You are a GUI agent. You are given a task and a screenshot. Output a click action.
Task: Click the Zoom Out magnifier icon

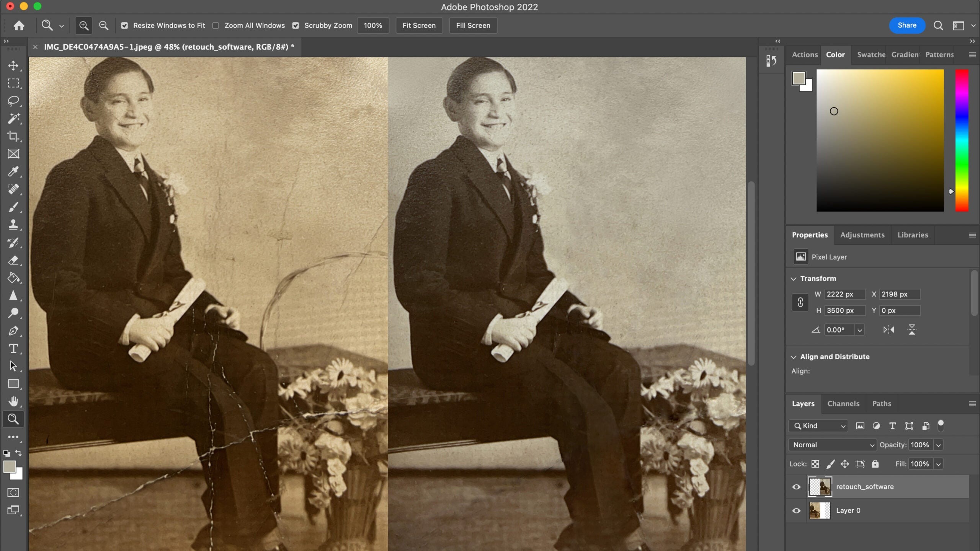coord(103,26)
